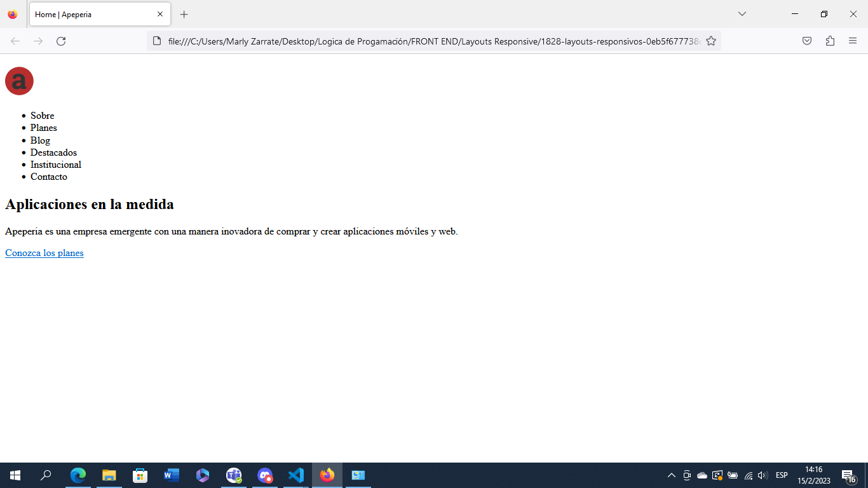
Task: Open the Extensions puzzle icon
Action: click(x=830, y=41)
